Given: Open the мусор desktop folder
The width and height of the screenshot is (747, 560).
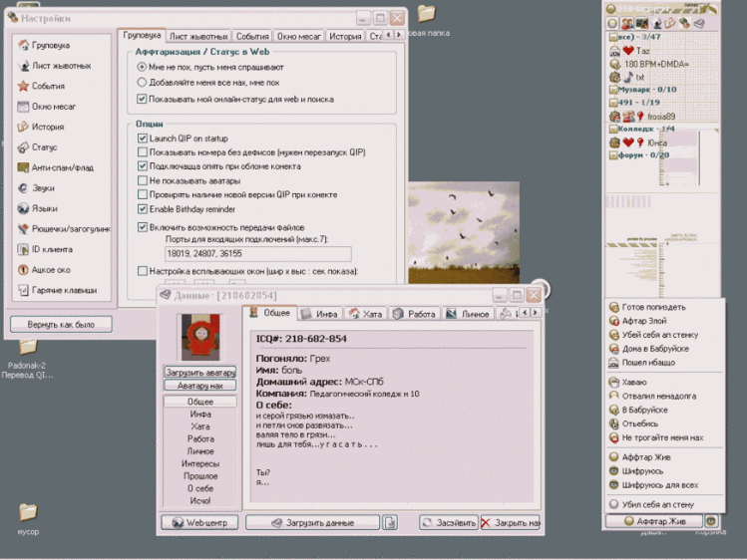Looking at the screenshot, I should point(28,518).
